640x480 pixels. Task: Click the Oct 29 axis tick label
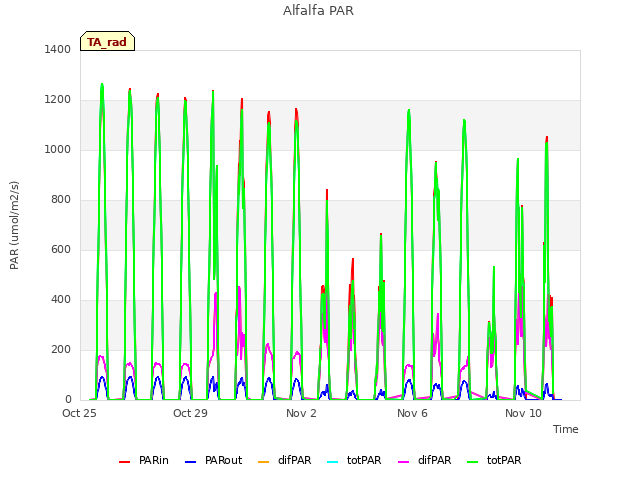190,413
